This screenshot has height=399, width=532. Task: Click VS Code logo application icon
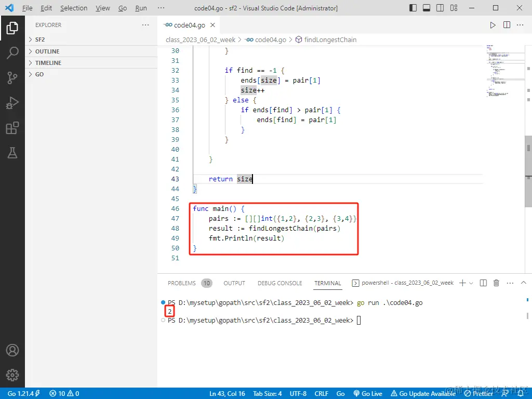point(9,8)
